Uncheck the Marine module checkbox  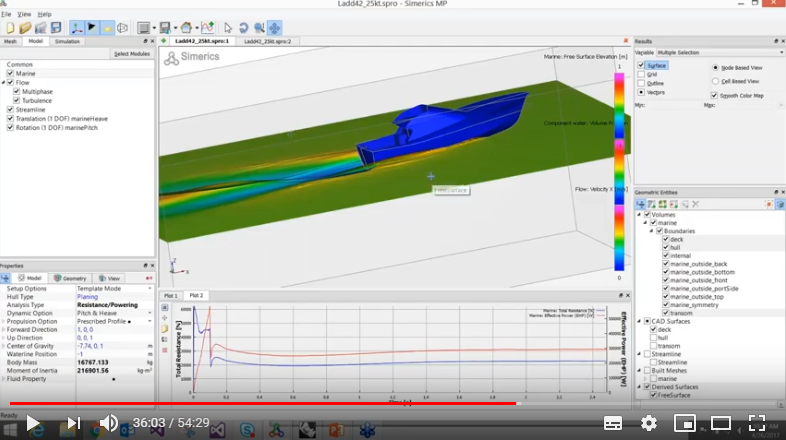point(10,73)
